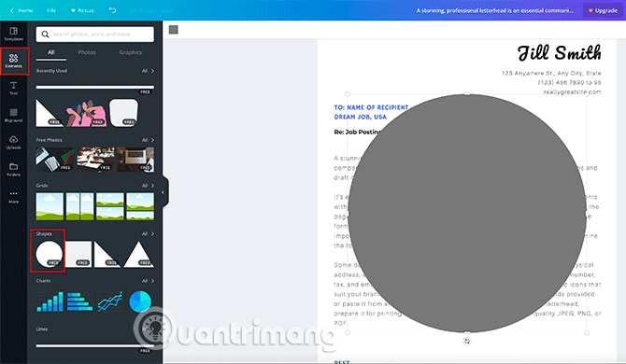
Task: Select the '123 Anywhere St.' address line
Action: point(551,74)
